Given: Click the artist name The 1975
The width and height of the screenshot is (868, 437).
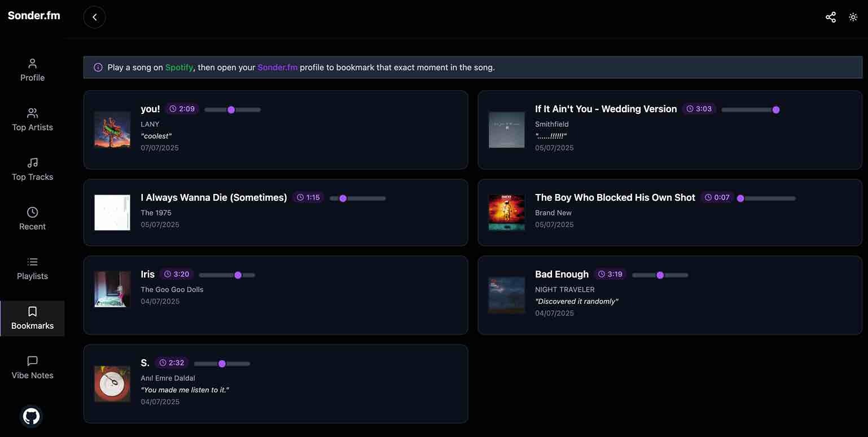Looking at the screenshot, I should point(156,213).
